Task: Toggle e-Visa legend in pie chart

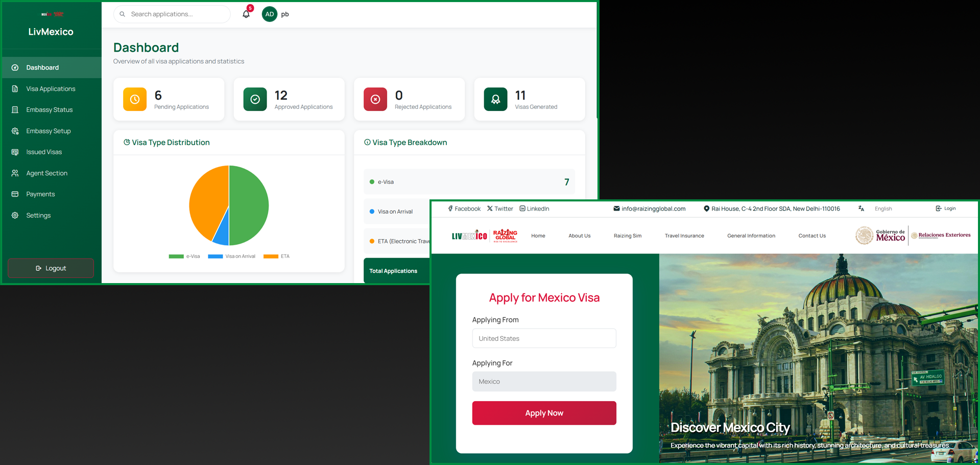Action: point(184,257)
